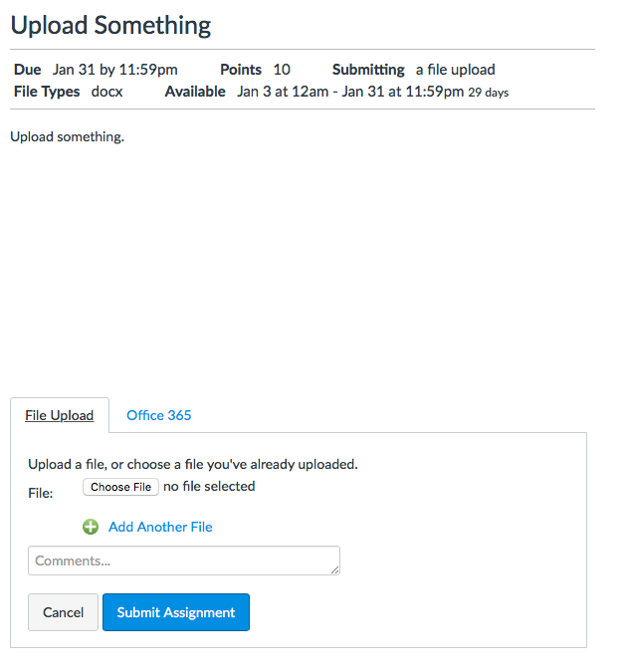This screenshot has height=672, width=618.
Task: Click the Points value '10'
Action: pyautogui.click(x=282, y=70)
